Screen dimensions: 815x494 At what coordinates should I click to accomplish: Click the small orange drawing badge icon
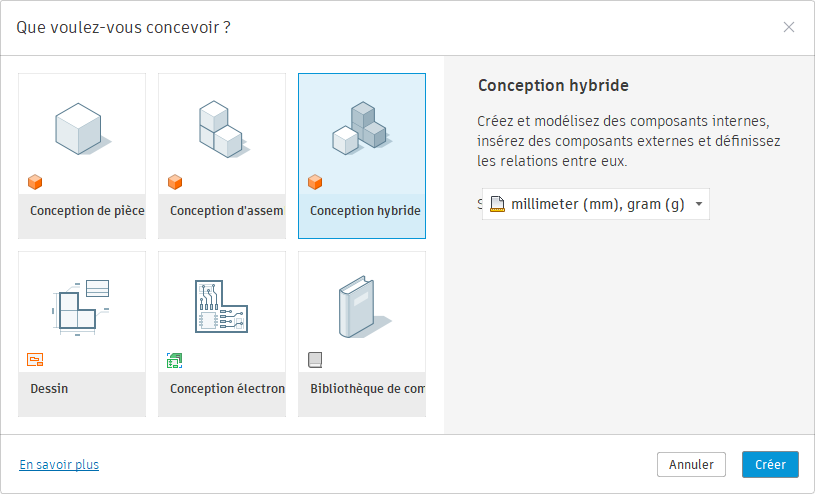coord(35,360)
